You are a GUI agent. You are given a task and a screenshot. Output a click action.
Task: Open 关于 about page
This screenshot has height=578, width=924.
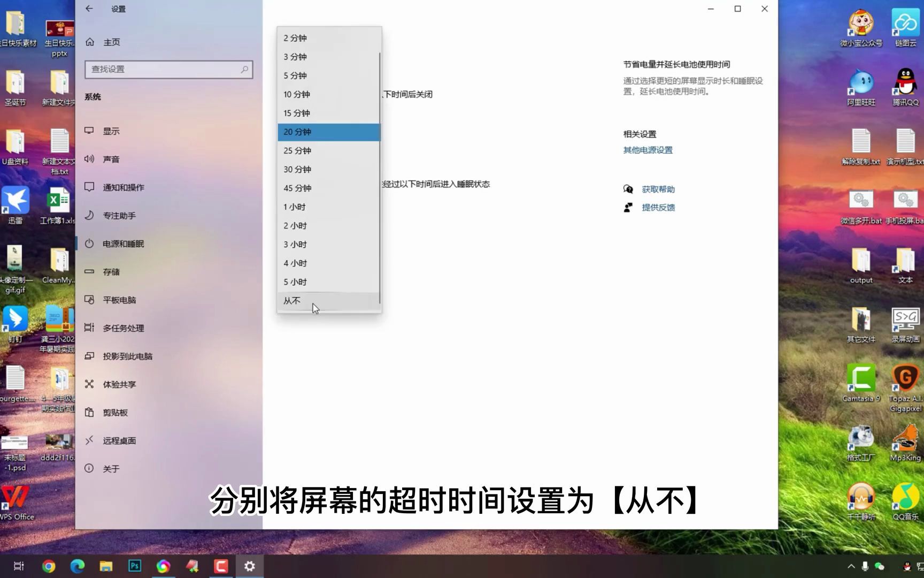pyautogui.click(x=168, y=468)
